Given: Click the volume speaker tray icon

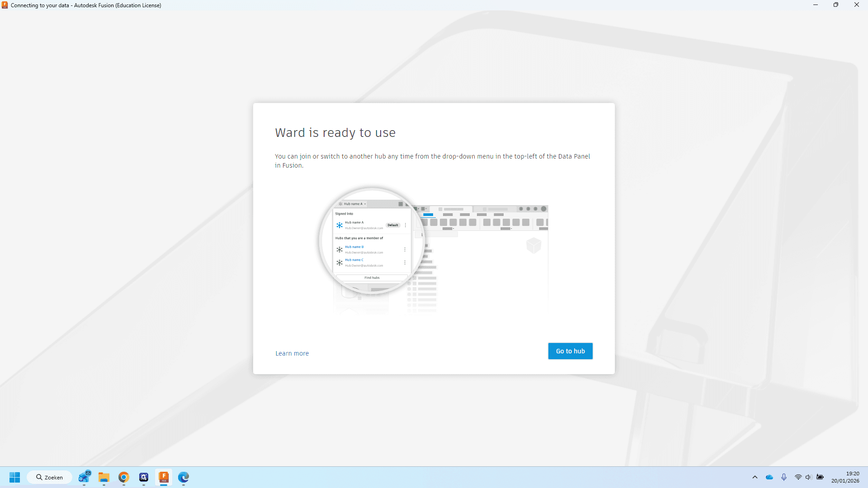Looking at the screenshot, I should (x=808, y=477).
